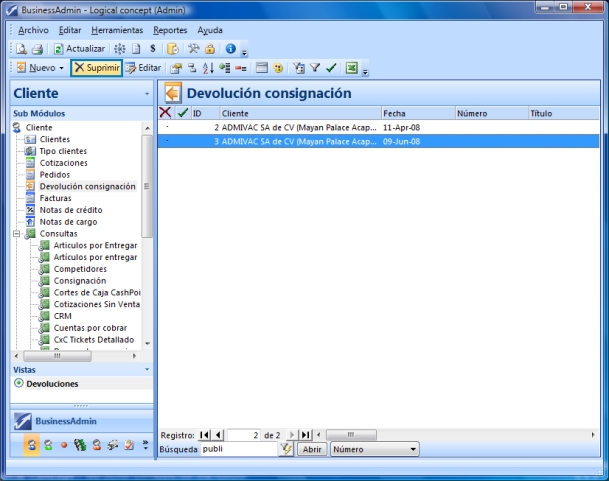Click the padlock icon in toolbar
The image size is (609, 481).
pyautogui.click(x=211, y=48)
